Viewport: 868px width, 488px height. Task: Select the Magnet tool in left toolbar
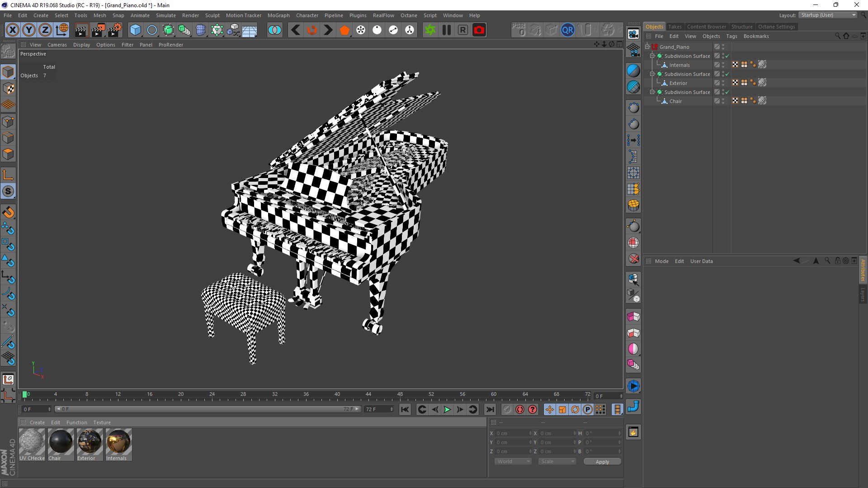pyautogui.click(x=8, y=212)
